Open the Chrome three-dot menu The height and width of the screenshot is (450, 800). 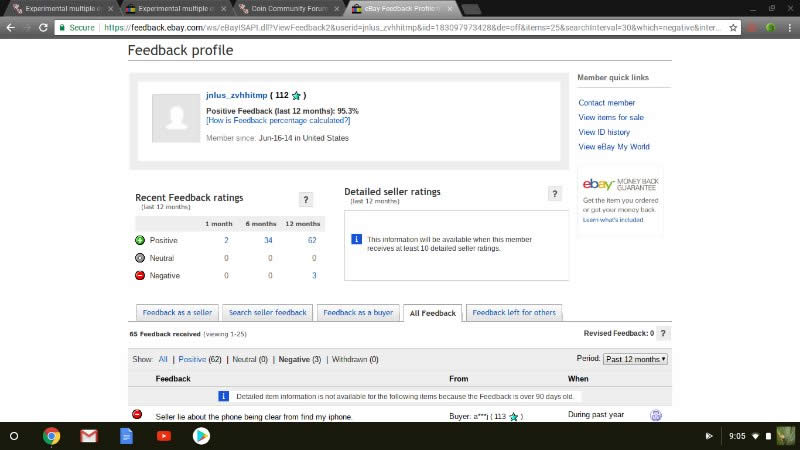pos(790,28)
